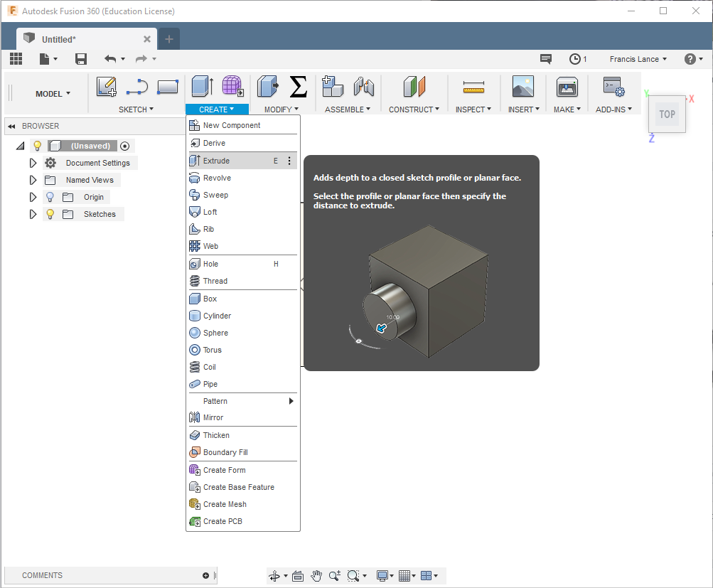Choose Sweep from Create menu
The width and height of the screenshot is (713, 588).
click(243, 195)
